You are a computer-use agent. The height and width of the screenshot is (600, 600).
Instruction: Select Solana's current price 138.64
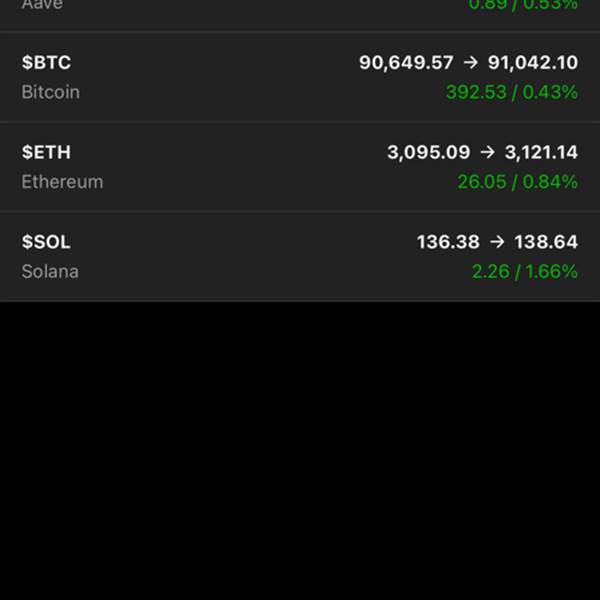pyautogui.click(x=546, y=242)
